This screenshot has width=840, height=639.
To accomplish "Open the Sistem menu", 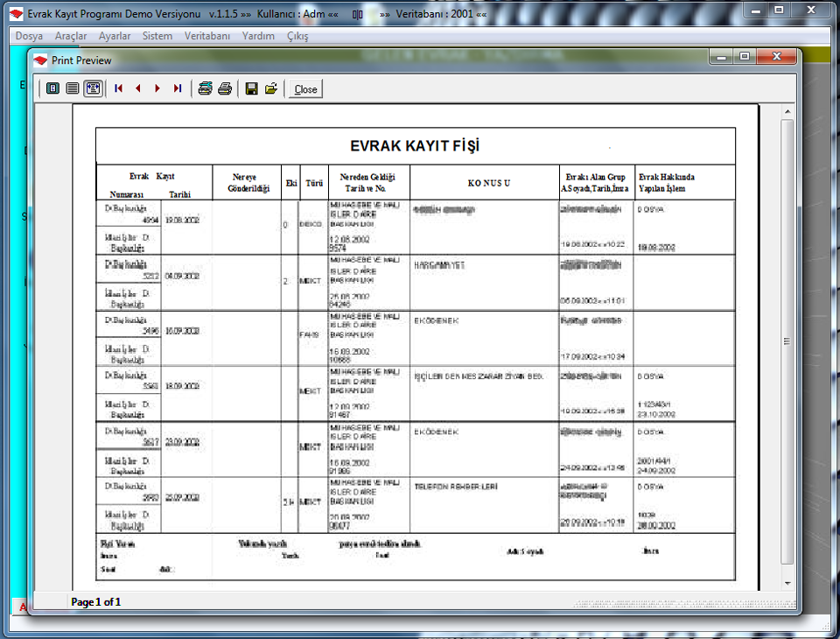I will click(x=157, y=36).
